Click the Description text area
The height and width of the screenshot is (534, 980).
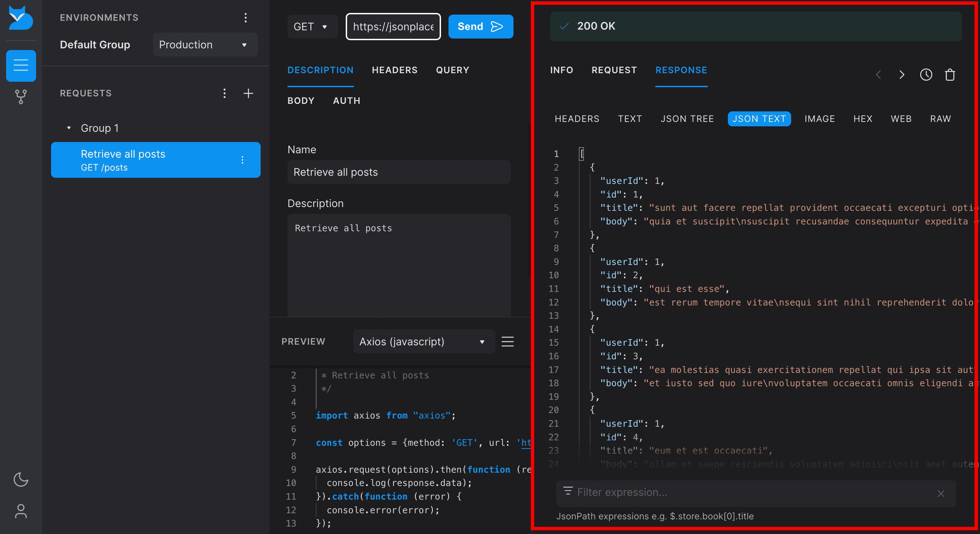[399, 265]
